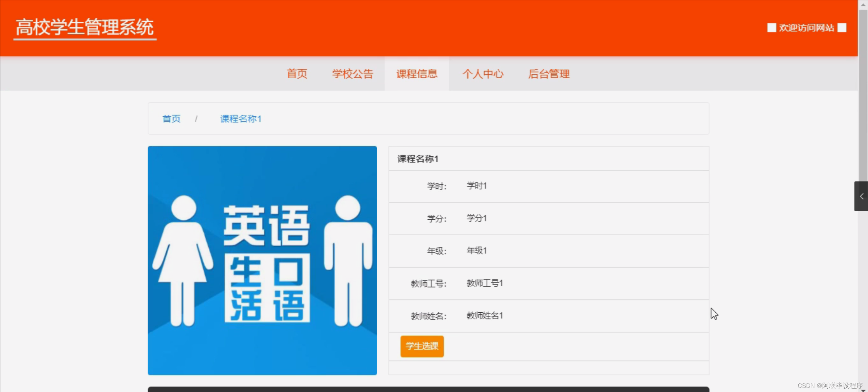
Task: Open the 个人中心 navigation tab
Action: point(483,74)
